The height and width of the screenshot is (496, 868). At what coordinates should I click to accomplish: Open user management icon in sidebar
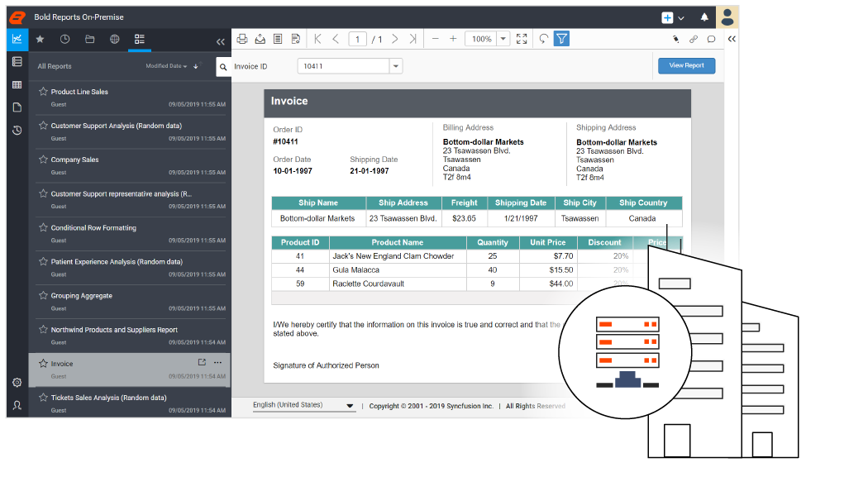(17, 405)
